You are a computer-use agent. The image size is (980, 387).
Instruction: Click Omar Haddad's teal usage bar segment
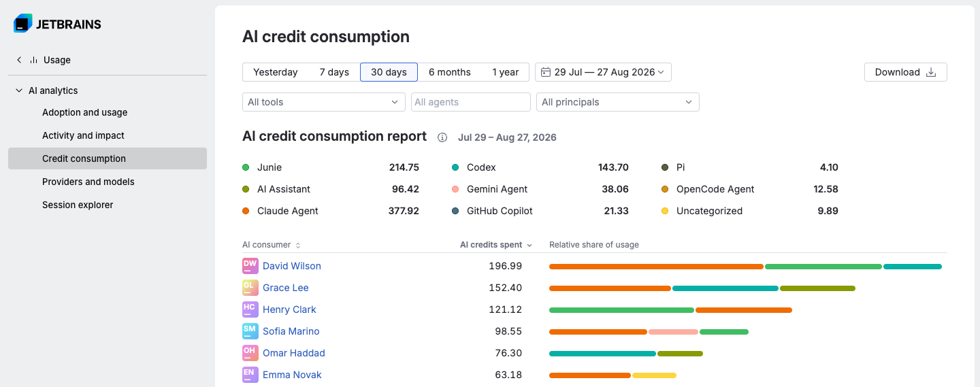pos(602,354)
